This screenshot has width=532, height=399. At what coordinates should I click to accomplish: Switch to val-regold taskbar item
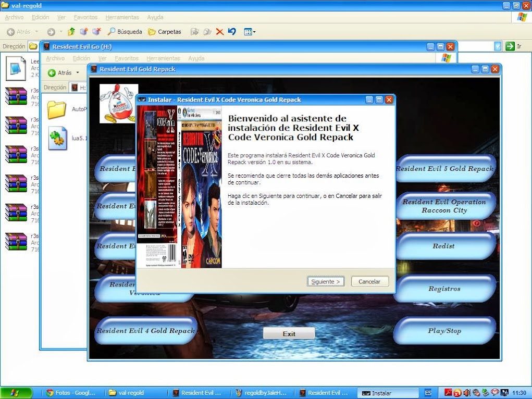[136, 393]
